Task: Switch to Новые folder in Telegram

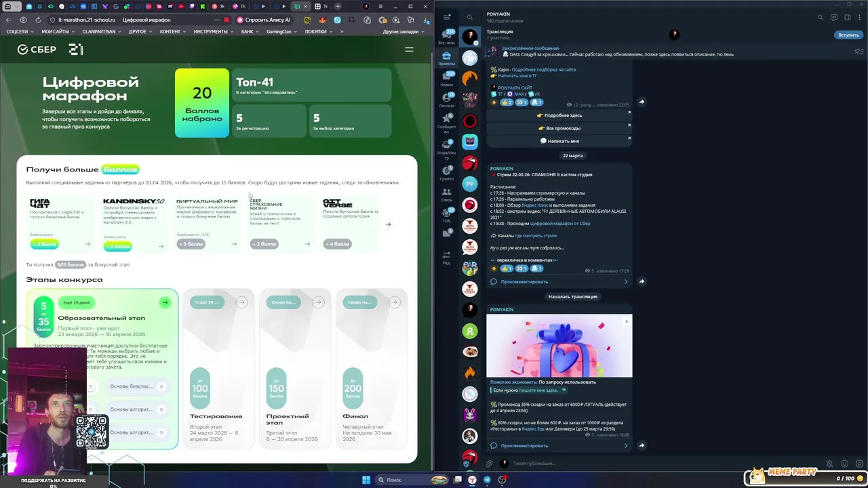Action: pyautogui.click(x=446, y=79)
